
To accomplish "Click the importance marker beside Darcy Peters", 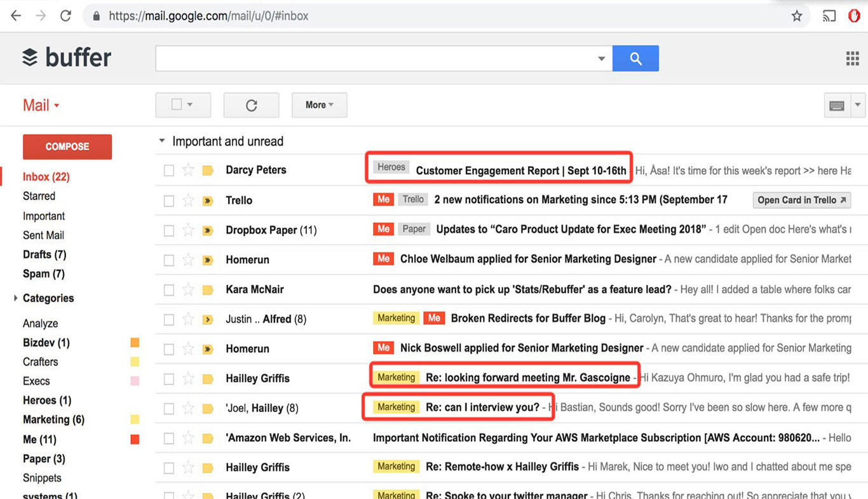I will tap(208, 170).
